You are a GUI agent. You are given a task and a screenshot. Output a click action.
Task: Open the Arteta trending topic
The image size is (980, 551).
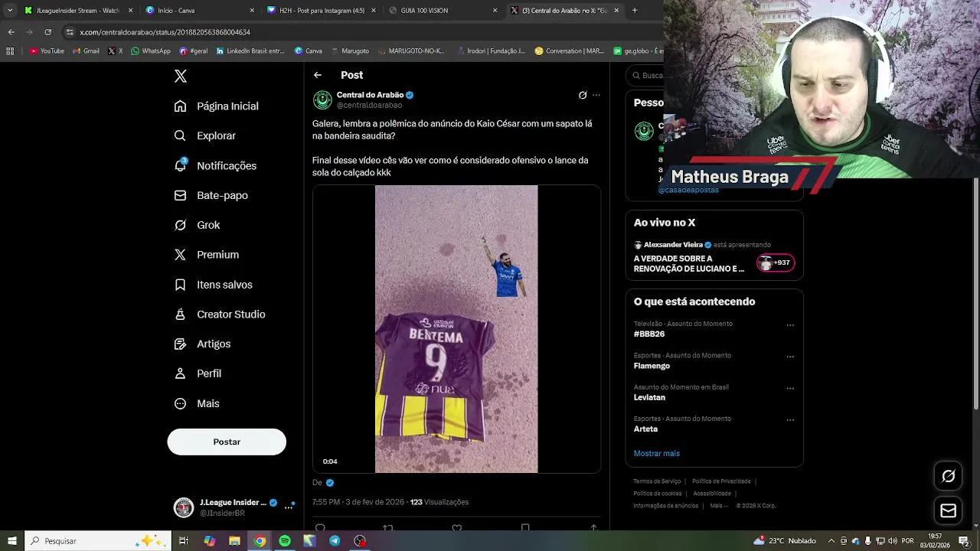[645, 429]
